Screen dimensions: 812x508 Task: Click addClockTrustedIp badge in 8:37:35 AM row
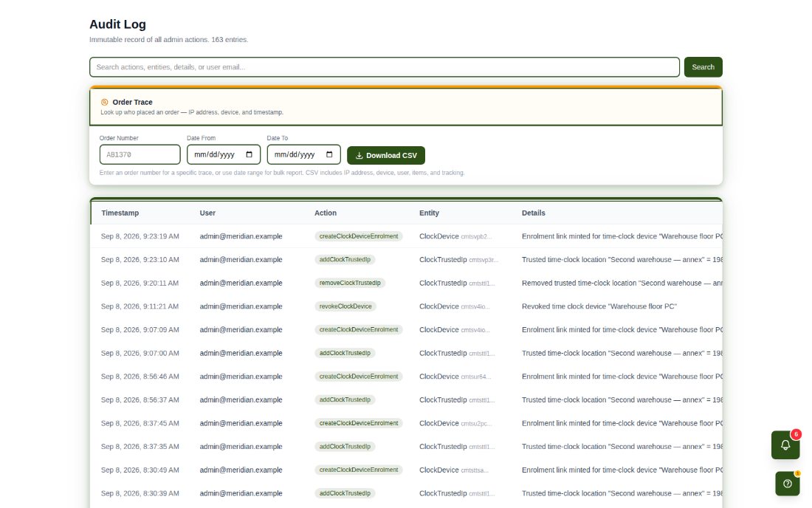click(x=345, y=447)
